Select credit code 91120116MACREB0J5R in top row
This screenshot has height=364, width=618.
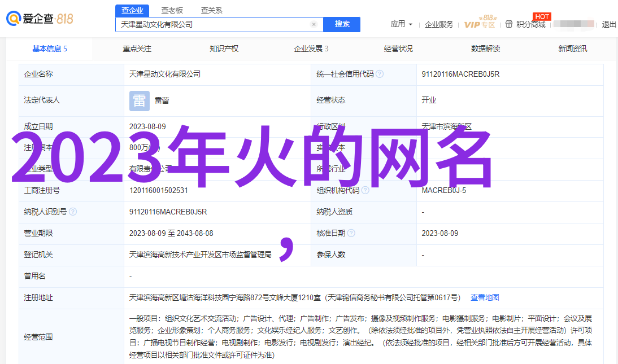460,74
